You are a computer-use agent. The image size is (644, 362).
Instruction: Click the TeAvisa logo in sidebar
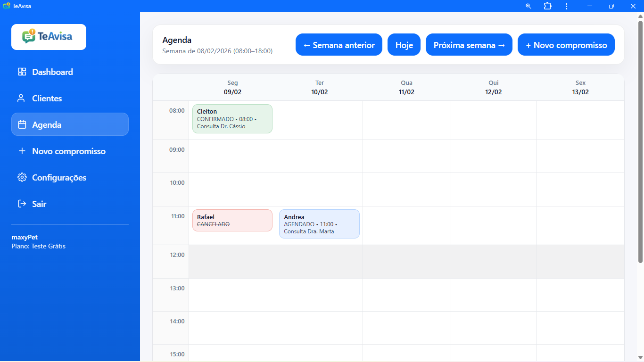49,37
